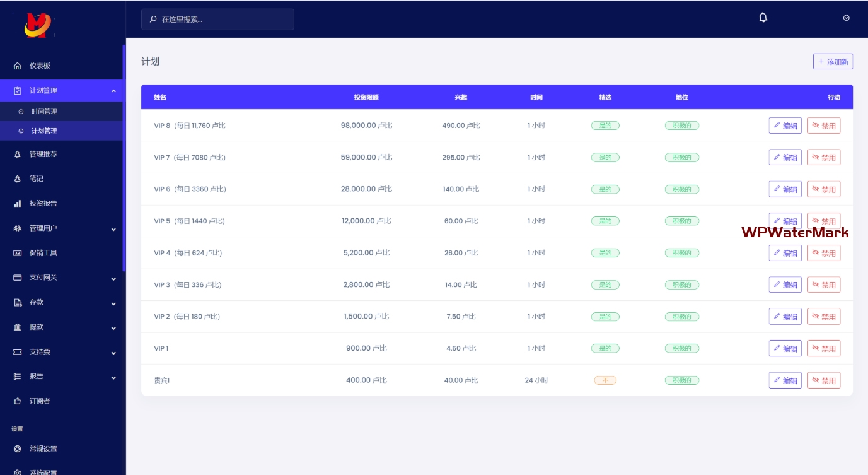868x475 pixels.
Task: Edit the VIP 5 plan
Action: [x=785, y=221]
